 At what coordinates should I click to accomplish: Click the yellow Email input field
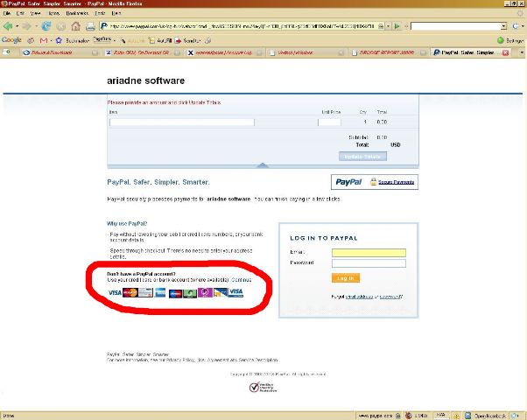[369, 253]
